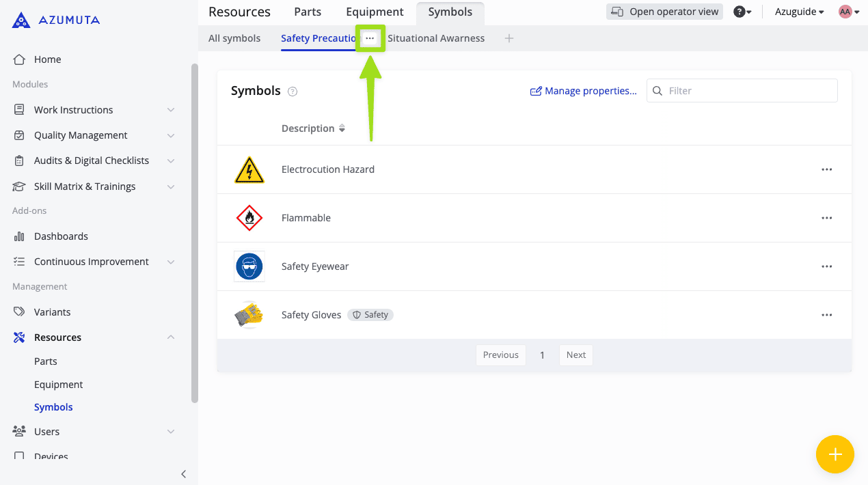Open the Azuguide dropdown
The width and height of the screenshot is (868, 485).
point(799,12)
